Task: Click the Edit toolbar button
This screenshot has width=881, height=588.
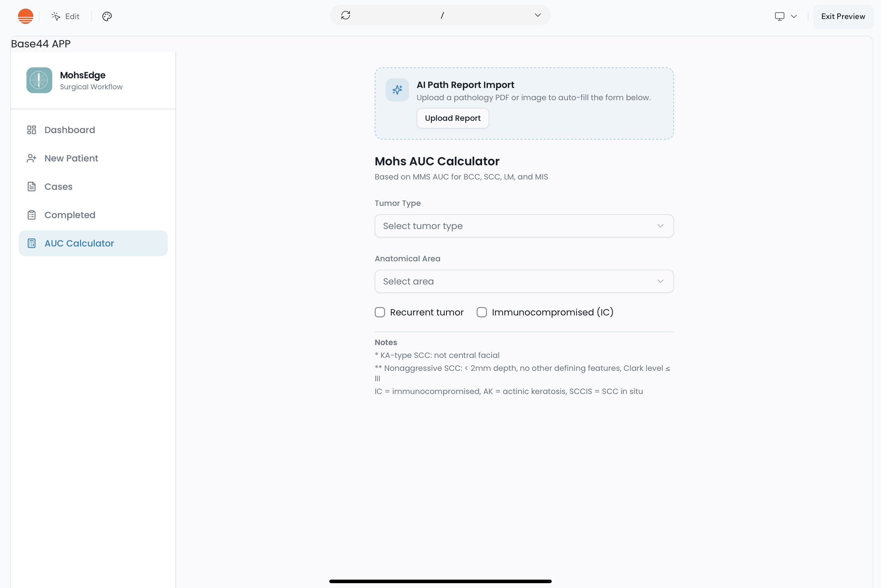Action: [x=66, y=16]
